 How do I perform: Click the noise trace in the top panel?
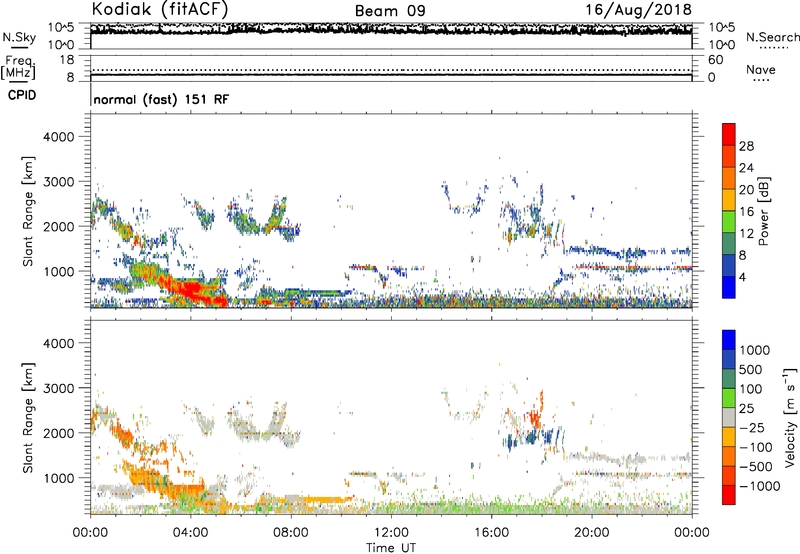click(391, 30)
